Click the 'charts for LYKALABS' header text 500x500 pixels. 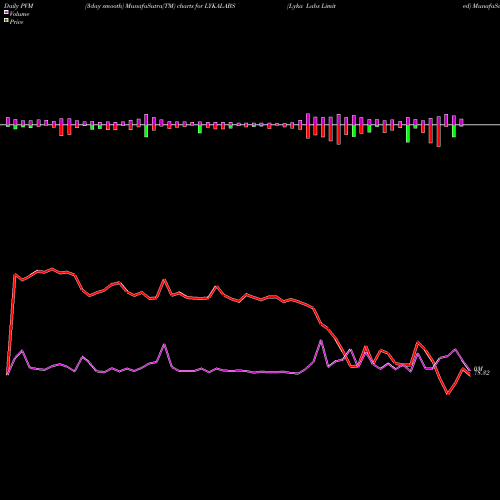[206, 6]
